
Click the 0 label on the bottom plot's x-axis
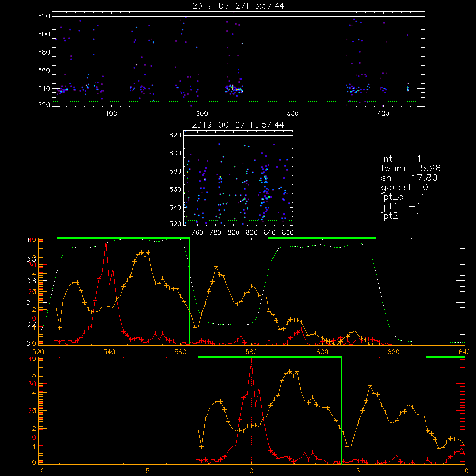(x=251, y=471)
